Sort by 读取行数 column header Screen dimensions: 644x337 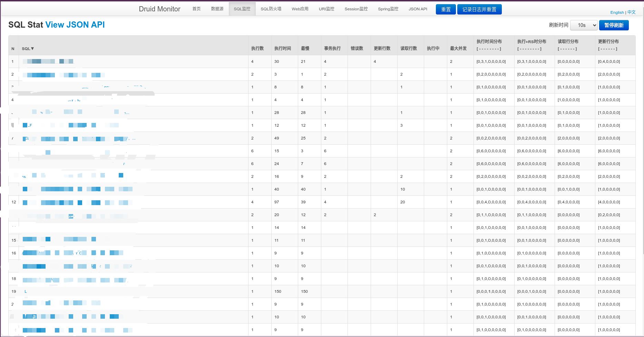[409, 48]
